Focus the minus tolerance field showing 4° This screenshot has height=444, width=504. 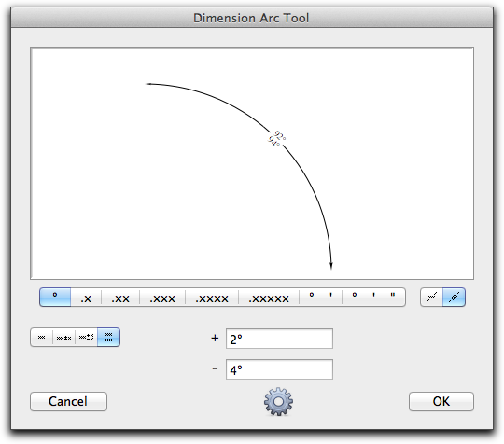(279, 369)
